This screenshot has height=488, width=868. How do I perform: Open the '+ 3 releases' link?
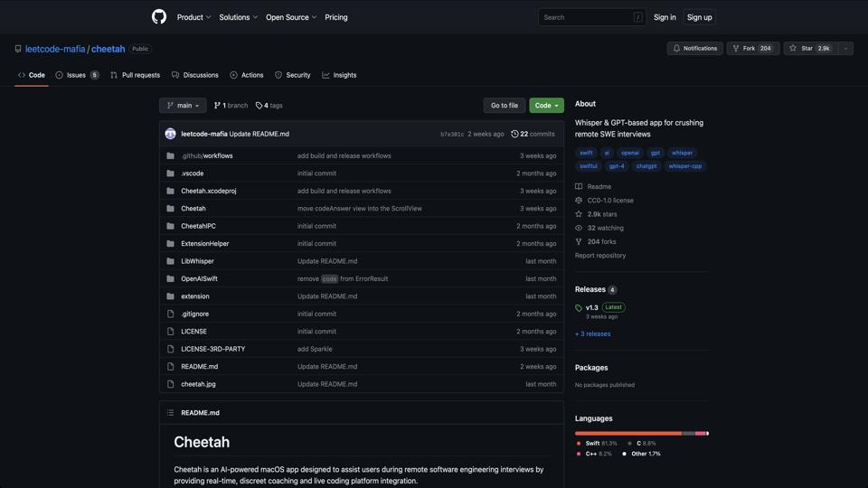(x=593, y=334)
